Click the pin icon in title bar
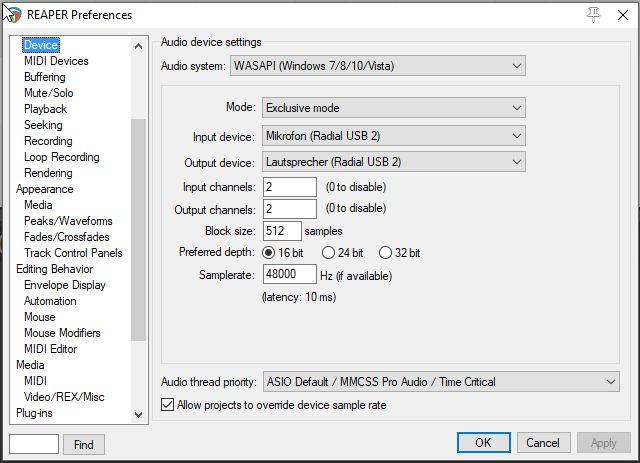 tap(593, 15)
